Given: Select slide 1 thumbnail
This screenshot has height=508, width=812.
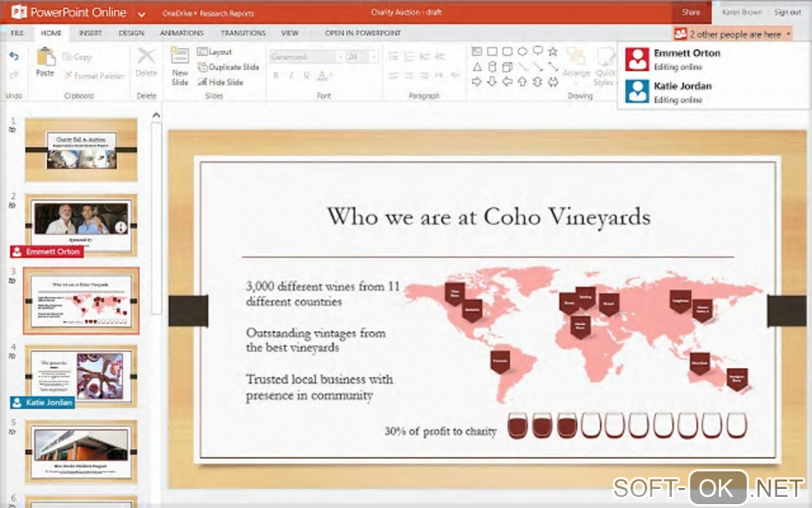Looking at the screenshot, I should [81, 150].
